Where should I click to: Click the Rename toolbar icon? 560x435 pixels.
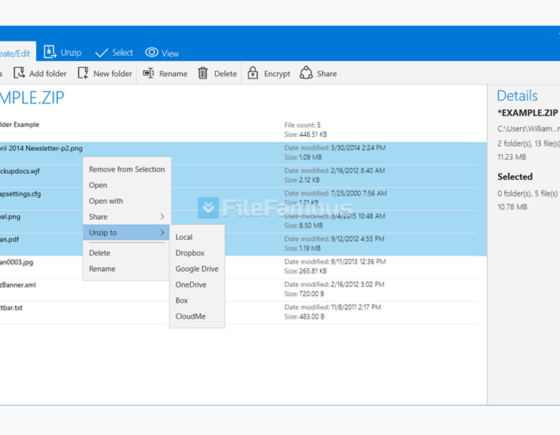point(149,73)
